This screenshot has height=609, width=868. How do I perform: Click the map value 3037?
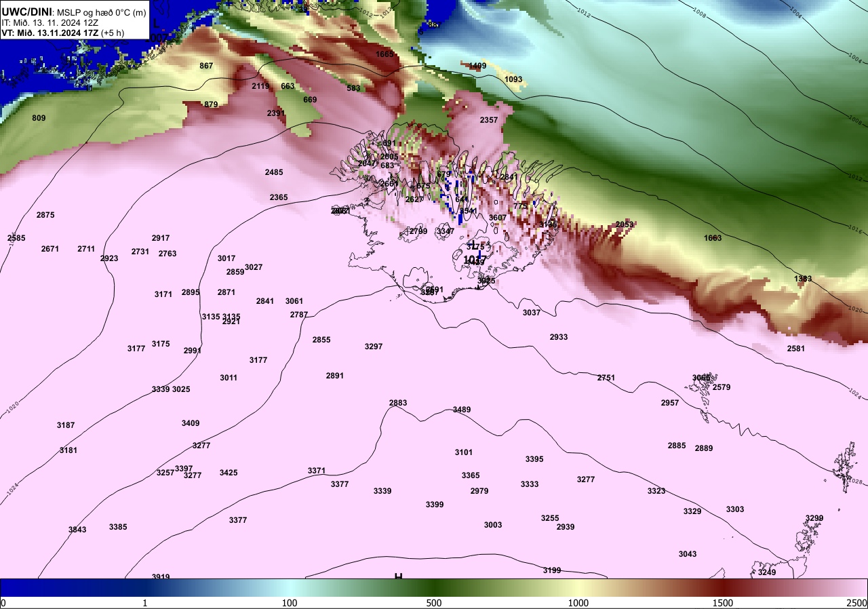click(x=532, y=313)
